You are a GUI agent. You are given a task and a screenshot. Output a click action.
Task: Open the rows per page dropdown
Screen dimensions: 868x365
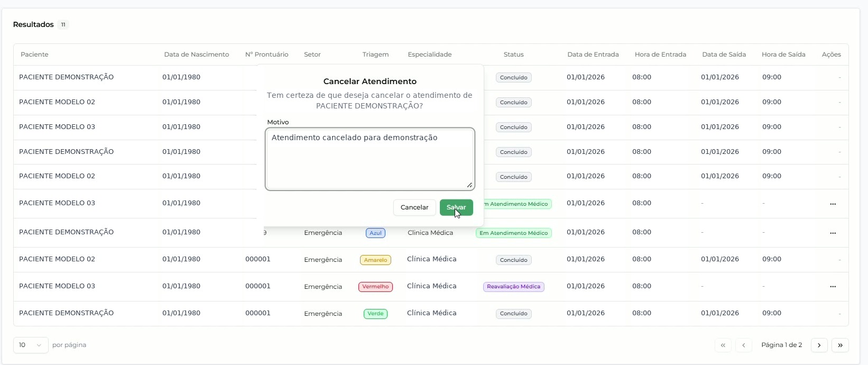31,345
